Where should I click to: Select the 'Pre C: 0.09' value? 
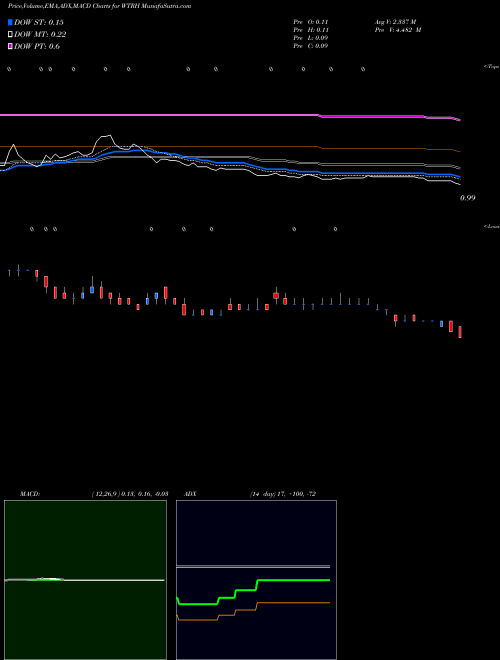pyautogui.click(x=311, y=46)
